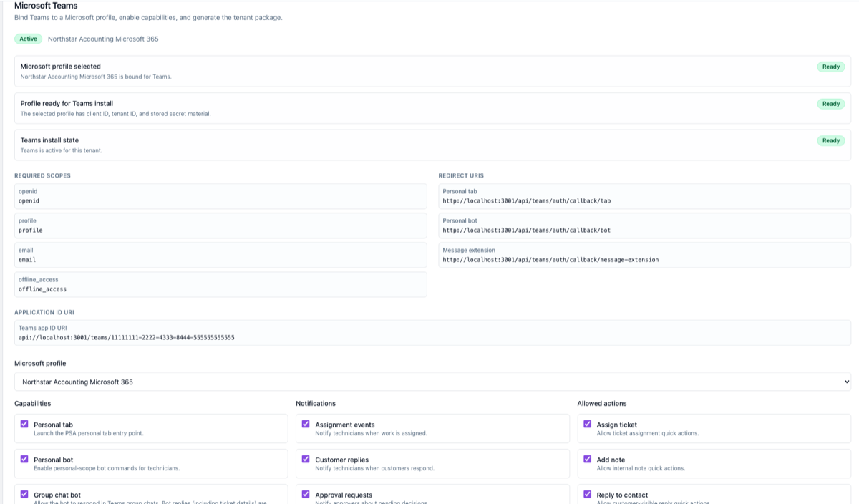Click 'Teams is active for this tenant.' text
Viewport: 859px width, 504px height.
61,150
